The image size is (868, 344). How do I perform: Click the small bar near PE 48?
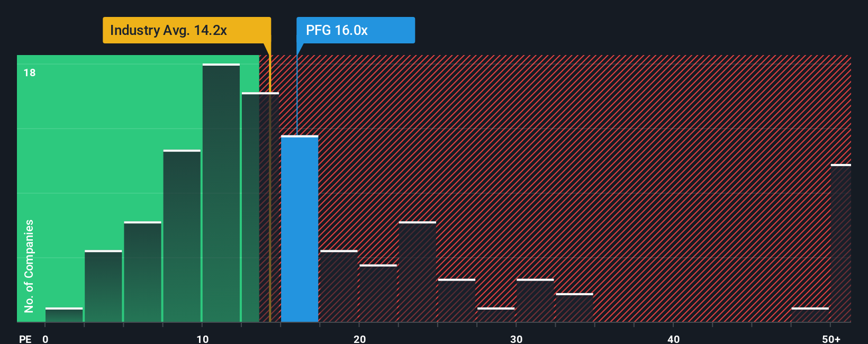point(810,315)
